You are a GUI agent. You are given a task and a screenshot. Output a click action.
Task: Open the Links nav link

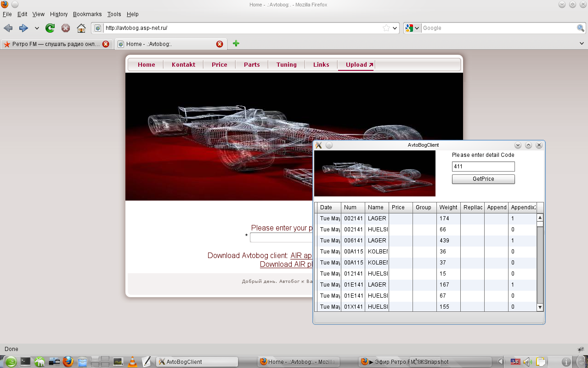tap(321, 65)
